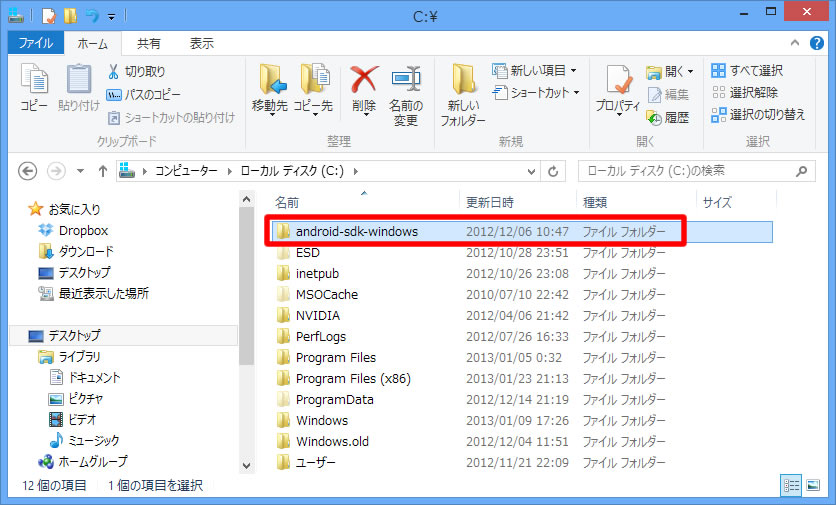Click navigation pane scroll up arrow
This screenshot has width=836, height=505.
[x=246, y=199]
